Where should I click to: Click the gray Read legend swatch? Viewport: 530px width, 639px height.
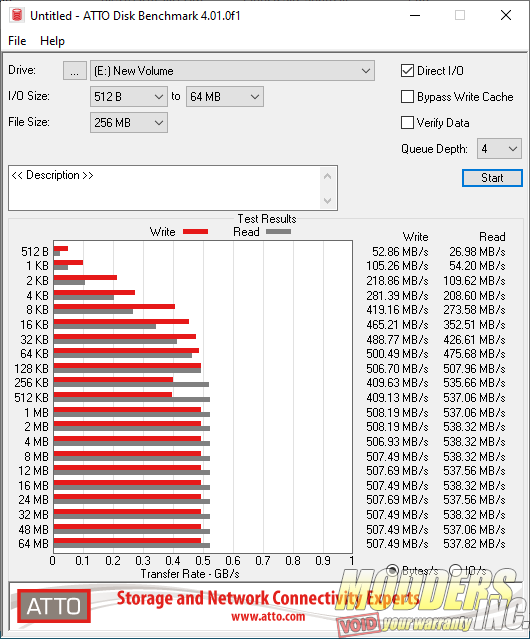point(278,231)
